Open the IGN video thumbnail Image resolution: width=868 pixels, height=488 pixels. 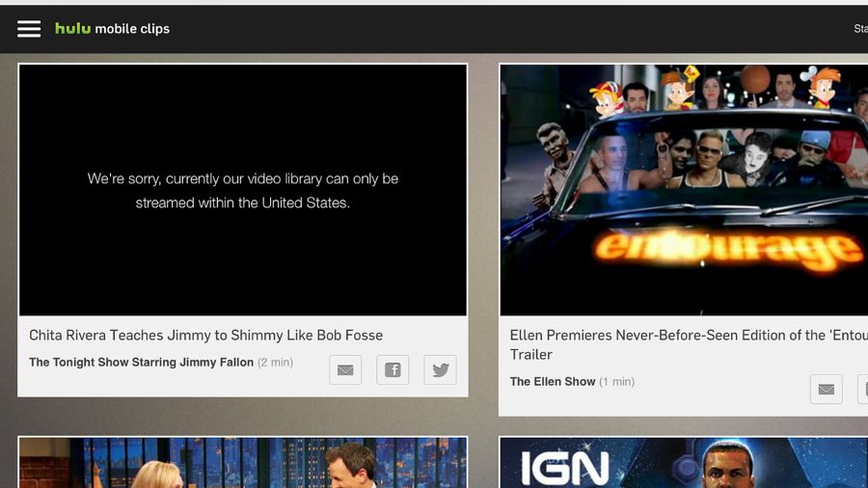tap(684, 463)
